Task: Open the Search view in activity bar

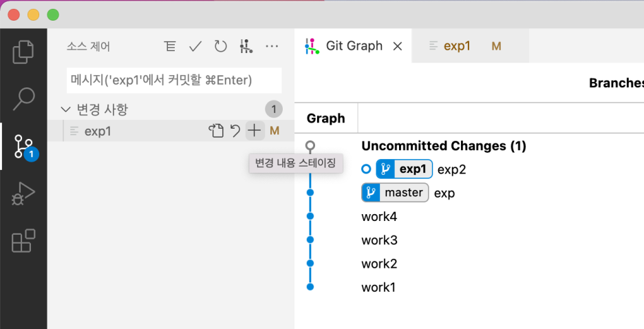Action: [23, 99]
